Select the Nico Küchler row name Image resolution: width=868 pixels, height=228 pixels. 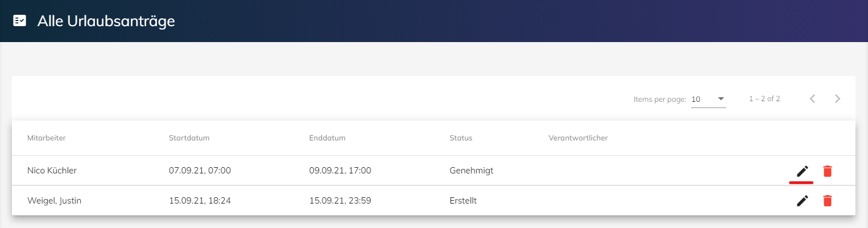[52, 171]
